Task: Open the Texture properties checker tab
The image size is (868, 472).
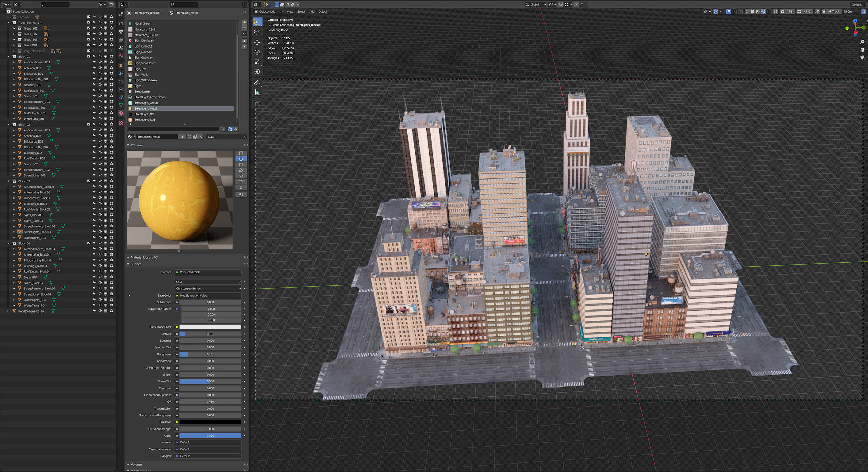Action: pos(121,123)
